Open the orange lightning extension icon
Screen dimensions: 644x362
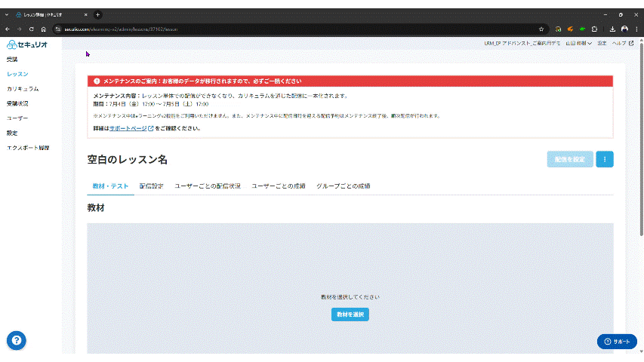(570, 29)
